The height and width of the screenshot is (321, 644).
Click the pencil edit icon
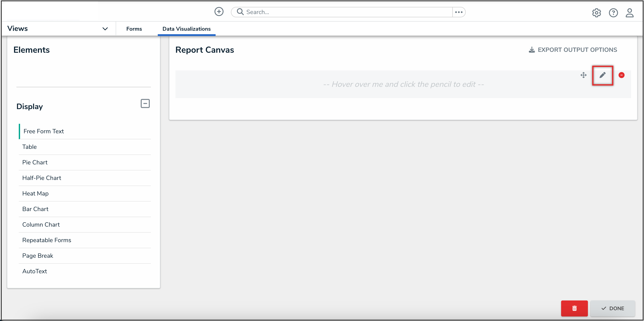point(602,75)
